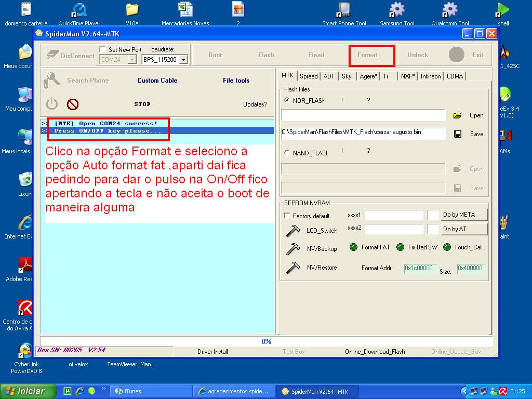Click the green Format FAT indicator
Screen dimensions: 532x399
pos(353,247)
